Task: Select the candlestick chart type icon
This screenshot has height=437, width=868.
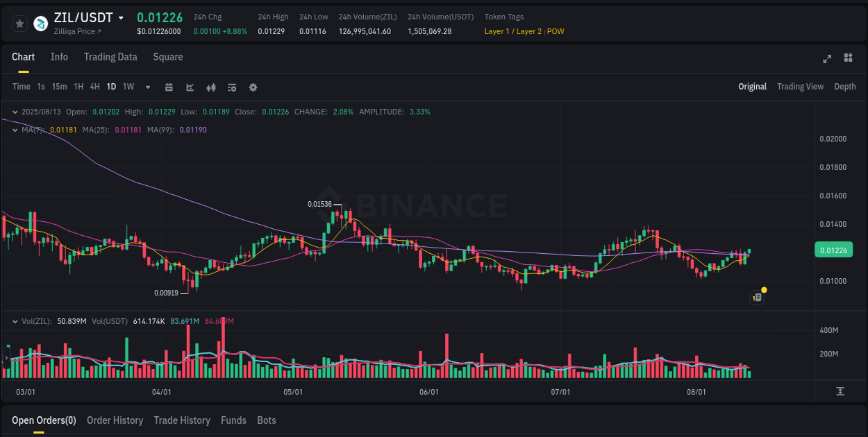Action: tap(210, 87)
